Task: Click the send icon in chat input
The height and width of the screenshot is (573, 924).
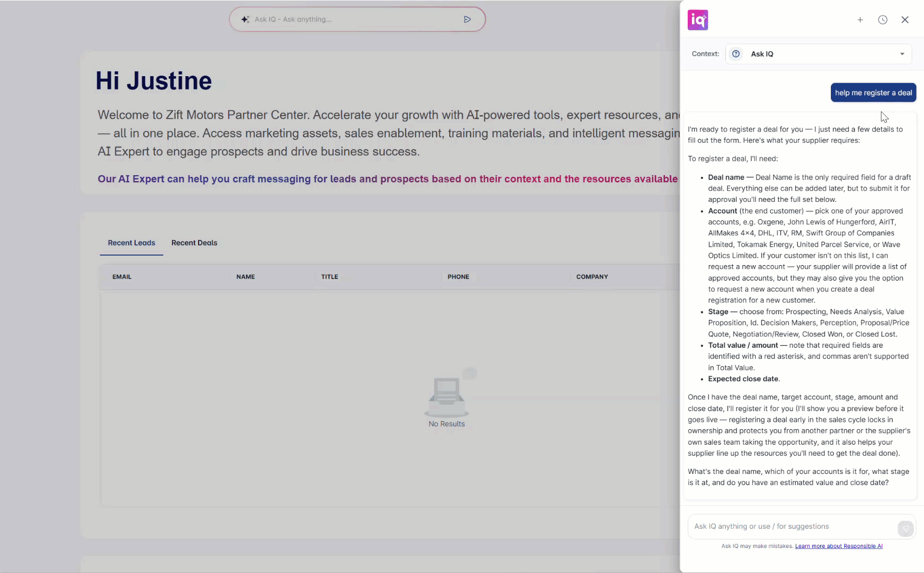Action: coord(905,528)
